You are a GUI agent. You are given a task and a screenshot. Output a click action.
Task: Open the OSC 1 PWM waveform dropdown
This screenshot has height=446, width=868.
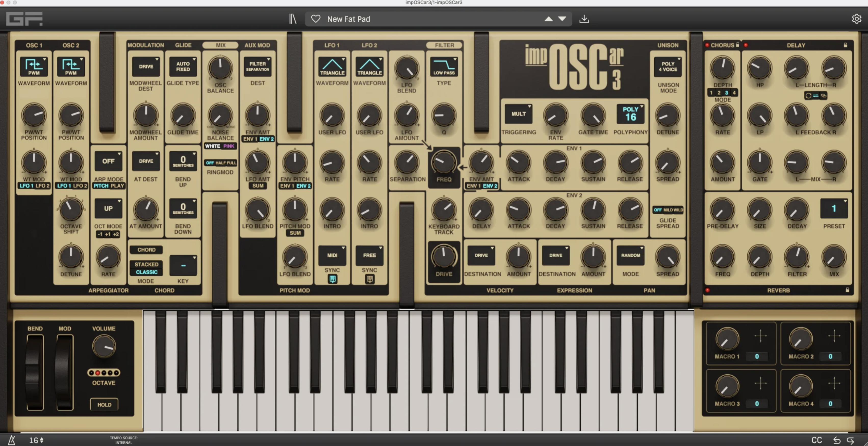pyautogui.click(x=34, y=67)
